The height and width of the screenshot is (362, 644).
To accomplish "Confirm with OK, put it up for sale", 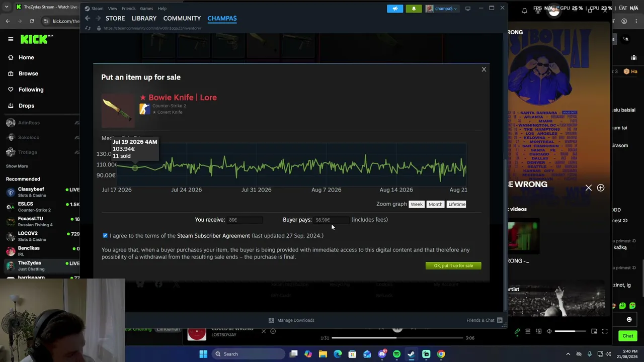I will click(x=453, y=265).
